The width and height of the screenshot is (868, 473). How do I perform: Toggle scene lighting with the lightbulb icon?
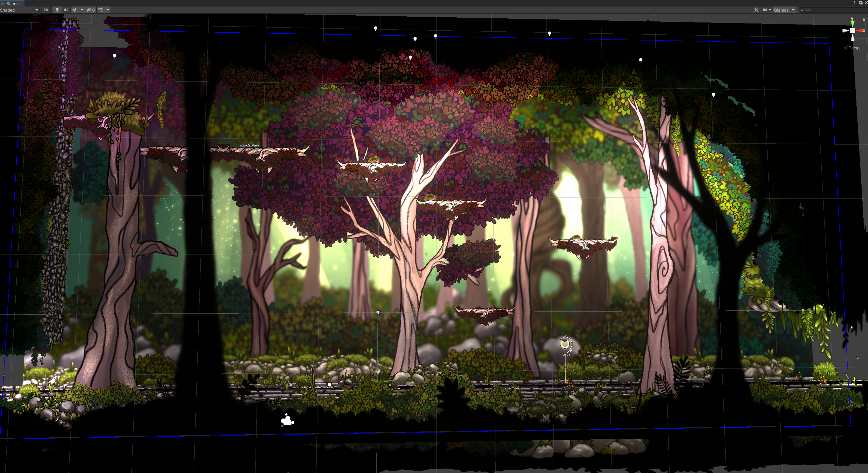point(57,10)
